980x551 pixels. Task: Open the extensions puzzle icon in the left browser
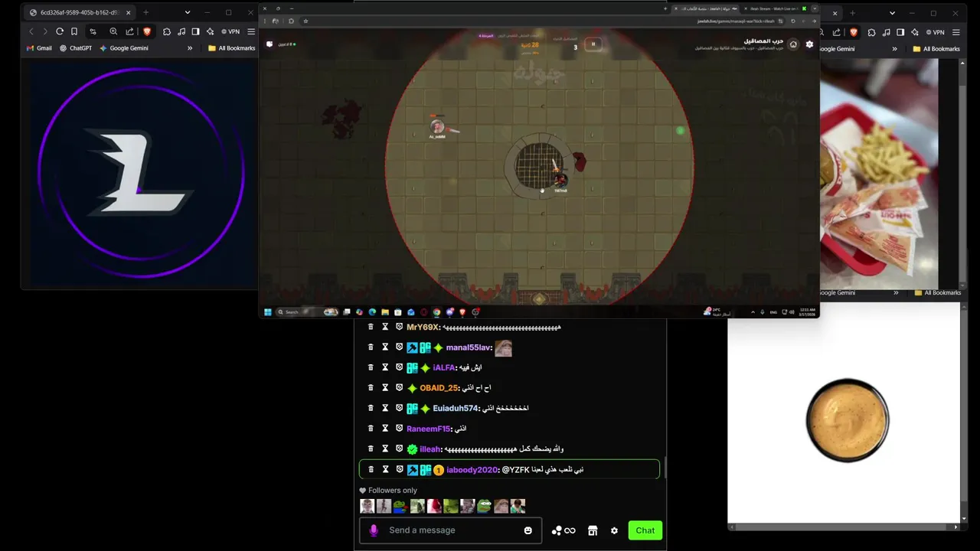(x=167, y=31)
